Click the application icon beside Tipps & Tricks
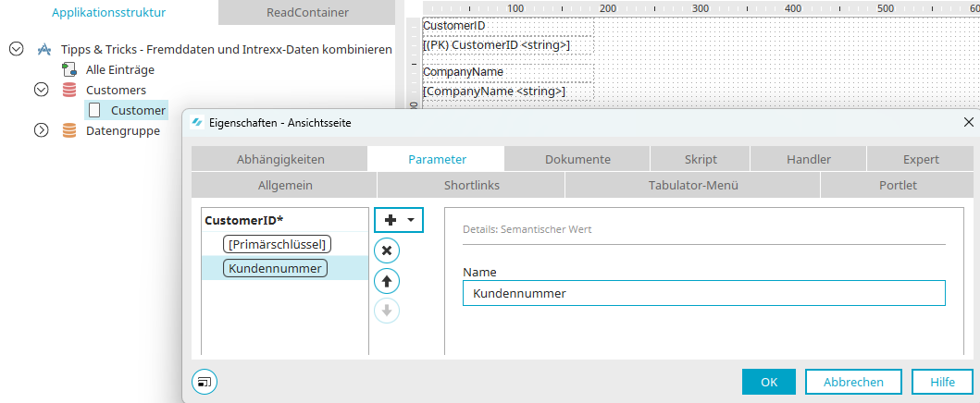 pyautogui.click(x=43, y=49)
